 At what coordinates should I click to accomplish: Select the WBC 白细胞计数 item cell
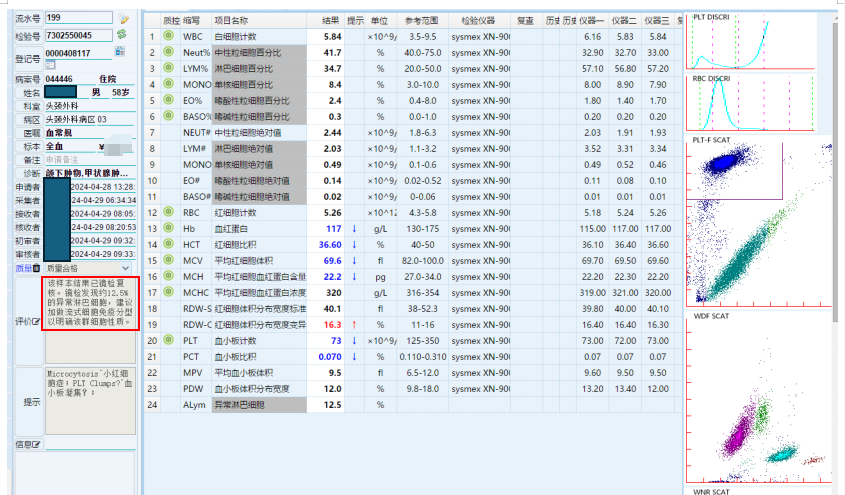(260, 37)
